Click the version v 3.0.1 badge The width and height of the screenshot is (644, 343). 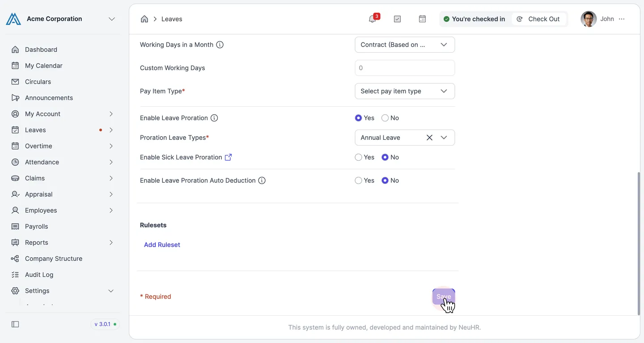(x=105, y=324)
